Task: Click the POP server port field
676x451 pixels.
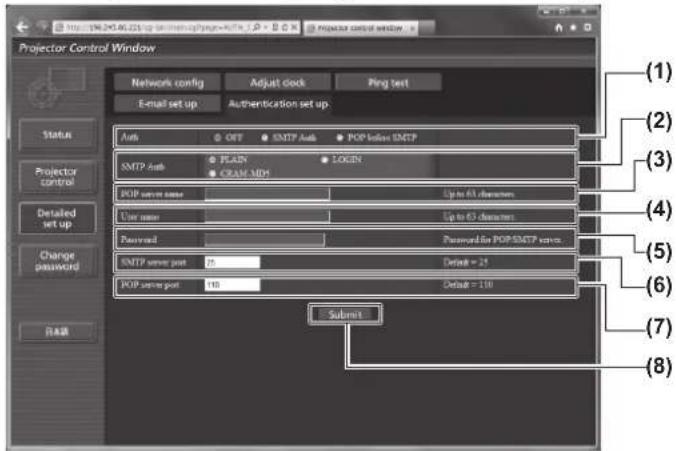Action: tap(232, 285)
